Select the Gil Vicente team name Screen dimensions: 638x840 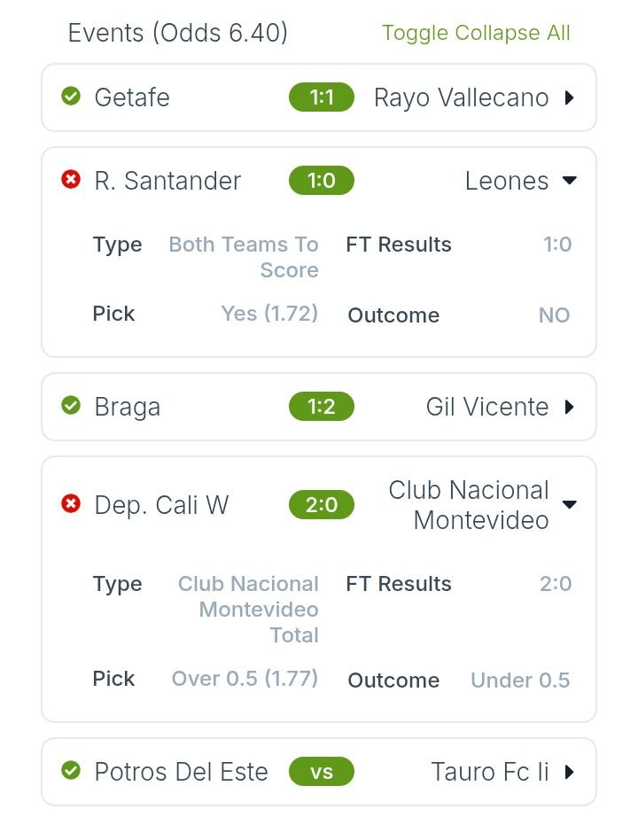tap(487, 407)
